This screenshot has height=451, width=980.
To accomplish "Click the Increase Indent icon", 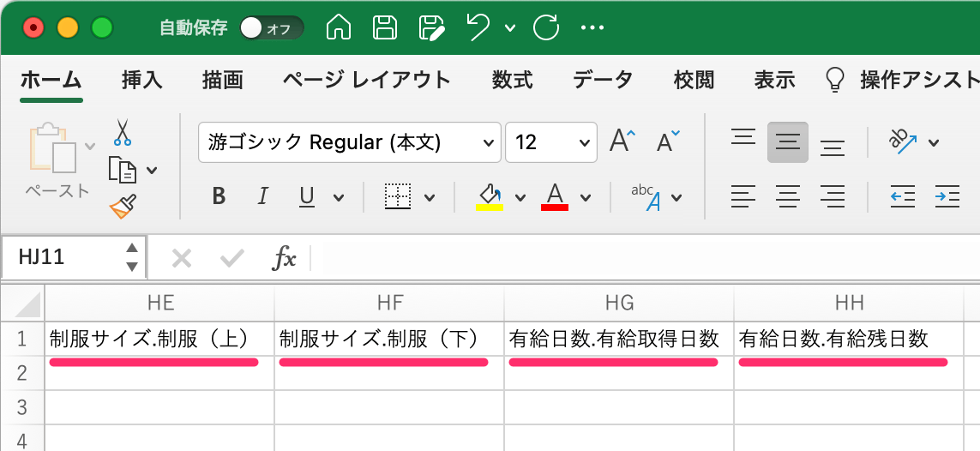I will pyautogui.click(x=947, y=197).
